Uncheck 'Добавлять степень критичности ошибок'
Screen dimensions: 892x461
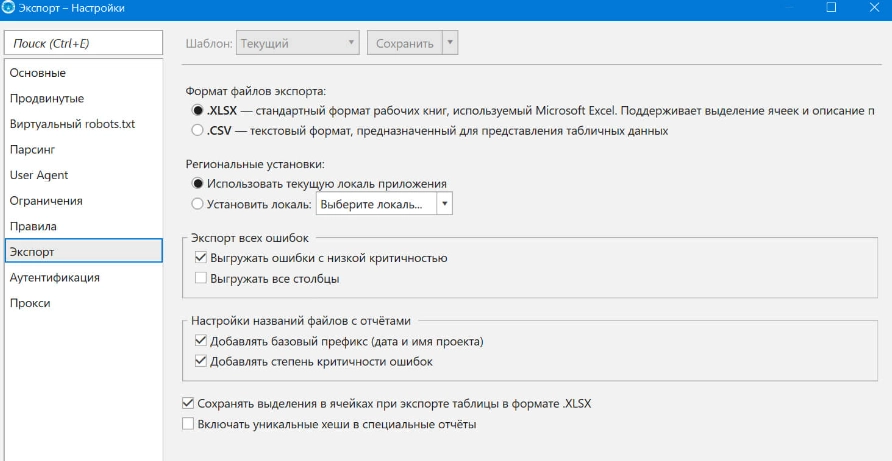(202, 361)
